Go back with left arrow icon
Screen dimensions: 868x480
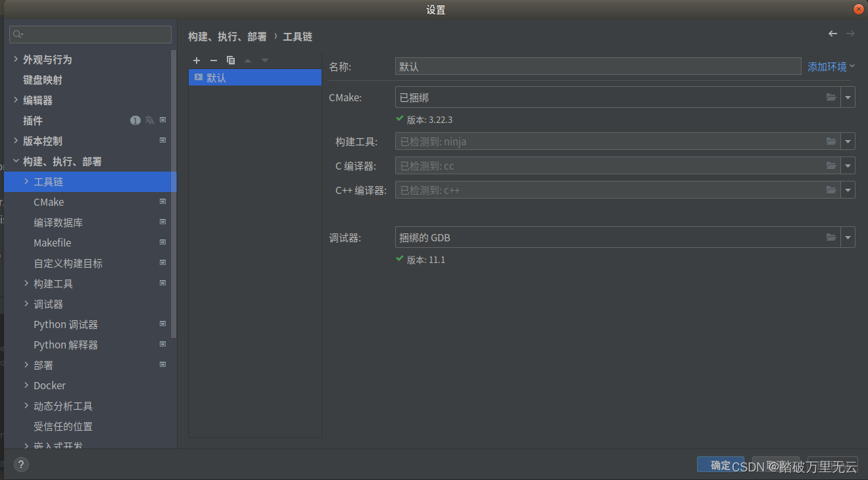833,34
